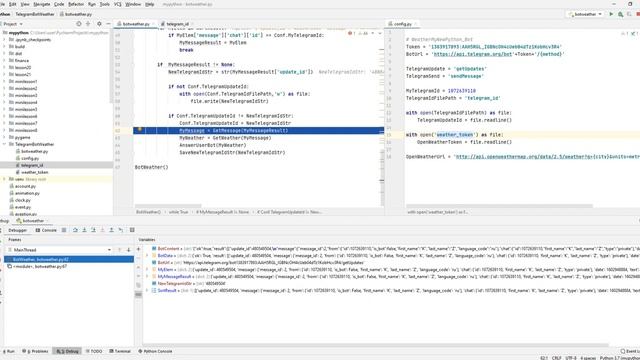Open Project panel settings gear
Image resolution: width=640 pixels, height=360 pixels.
click(99, 24)
